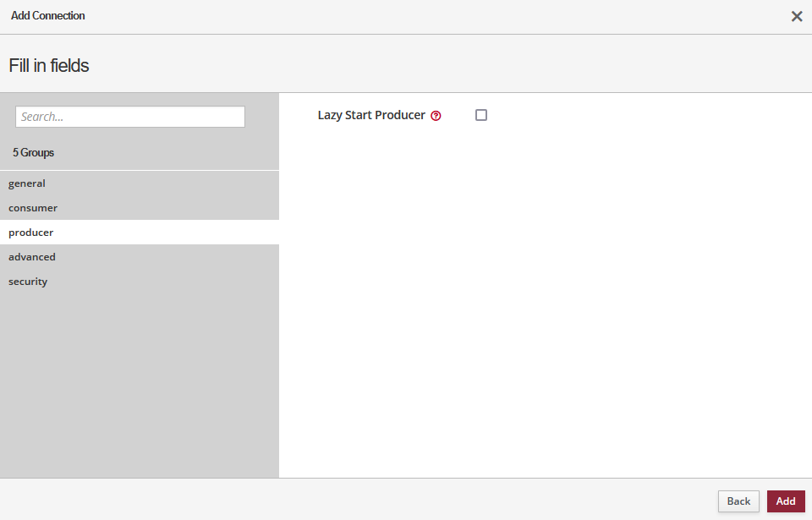Click the 5 Groups count label

33,153
